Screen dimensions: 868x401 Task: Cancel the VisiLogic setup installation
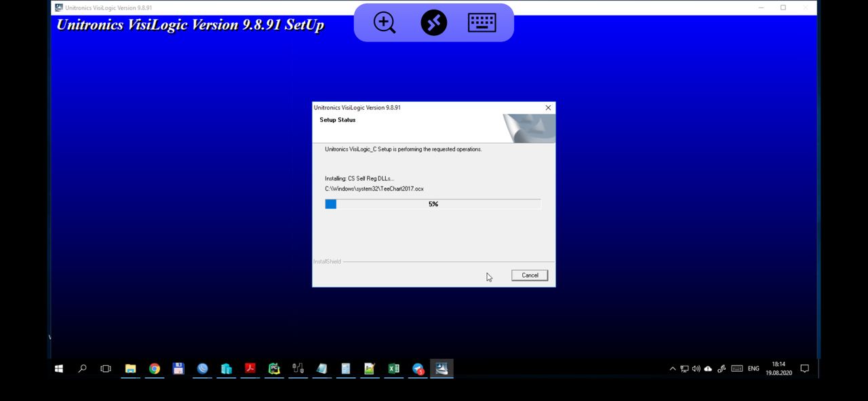pos(530,275)
